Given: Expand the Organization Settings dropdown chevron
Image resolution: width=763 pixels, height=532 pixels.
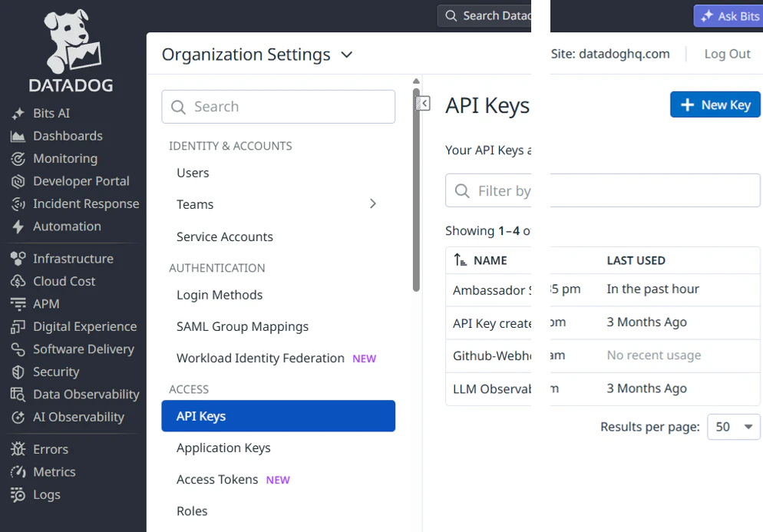Looking at the screenshot, I should [346, 55].
